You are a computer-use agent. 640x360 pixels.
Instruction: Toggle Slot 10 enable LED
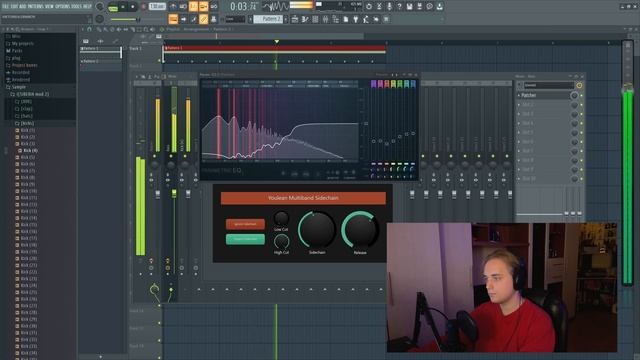point(582,179)
